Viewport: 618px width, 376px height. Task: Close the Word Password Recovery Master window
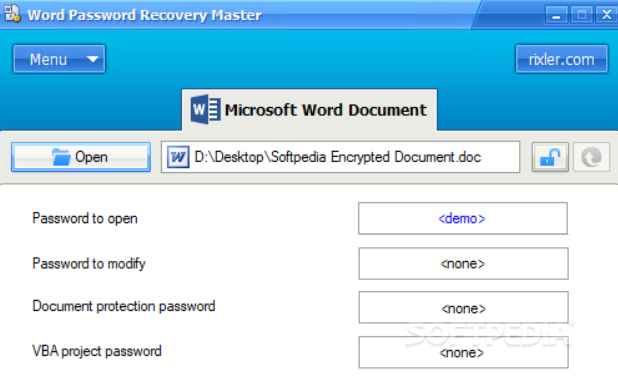coord(607,15)
